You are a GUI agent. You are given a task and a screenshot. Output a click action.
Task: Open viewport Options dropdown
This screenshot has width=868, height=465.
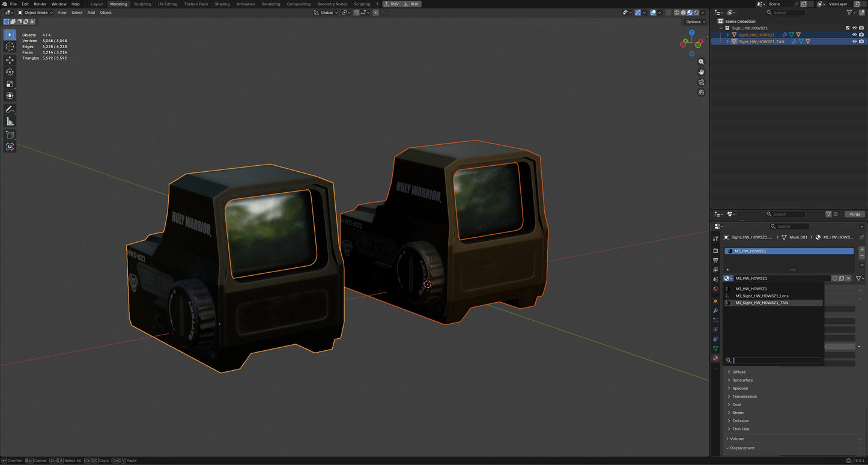point(695,22)
